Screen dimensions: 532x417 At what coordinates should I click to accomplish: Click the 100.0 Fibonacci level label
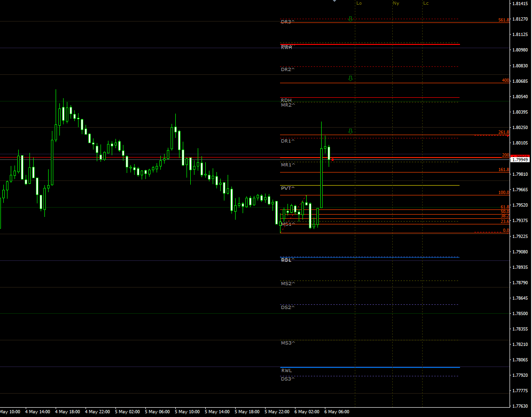504,193
